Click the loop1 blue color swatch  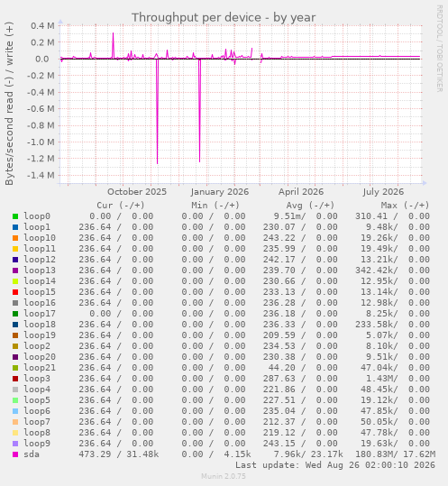pos(15,227)
